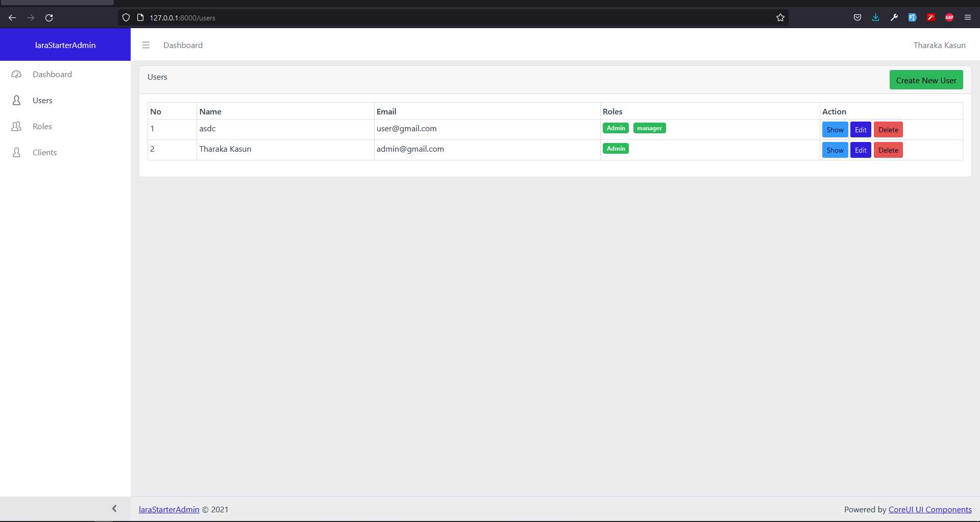Click the red pencil extension icon
This screenshot has height=522, width=980.
[x=931, y=17]
